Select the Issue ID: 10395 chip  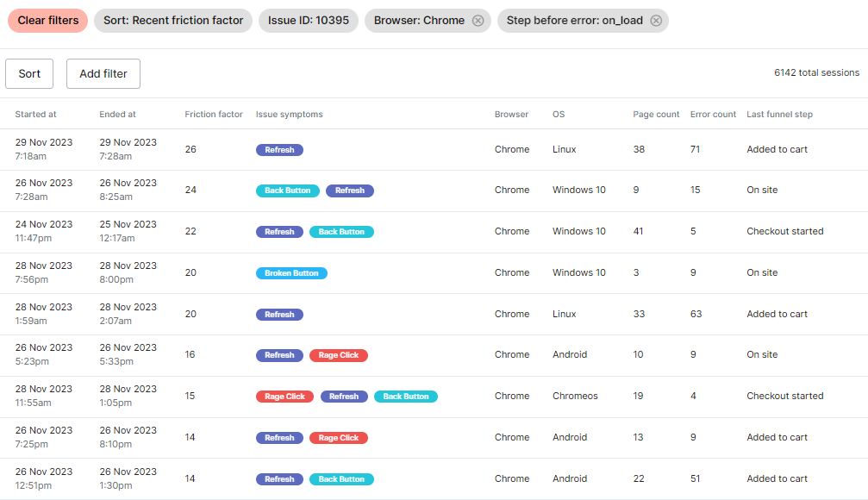point(309,21)
